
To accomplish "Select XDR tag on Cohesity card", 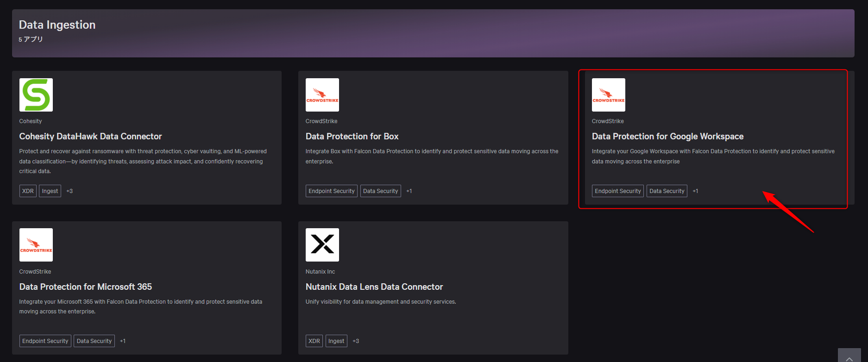I will 28,191.
